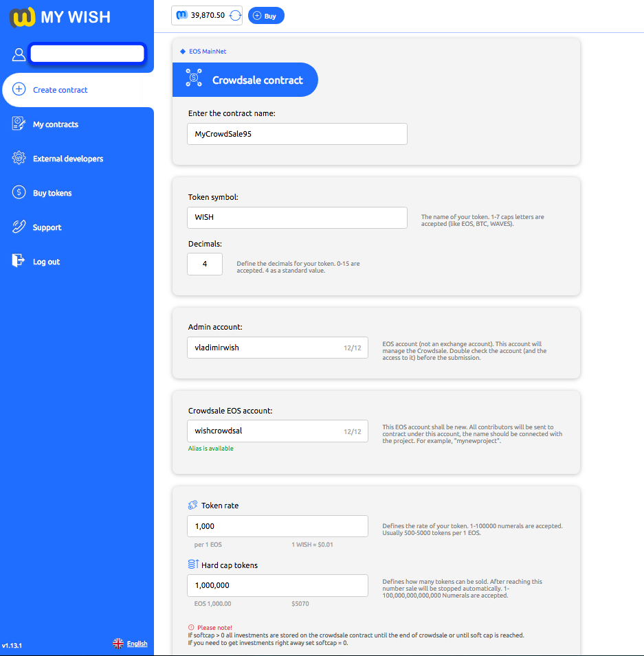
Task: Click the Hard cap tokens coins icon
Action: [x=193, y=564]
